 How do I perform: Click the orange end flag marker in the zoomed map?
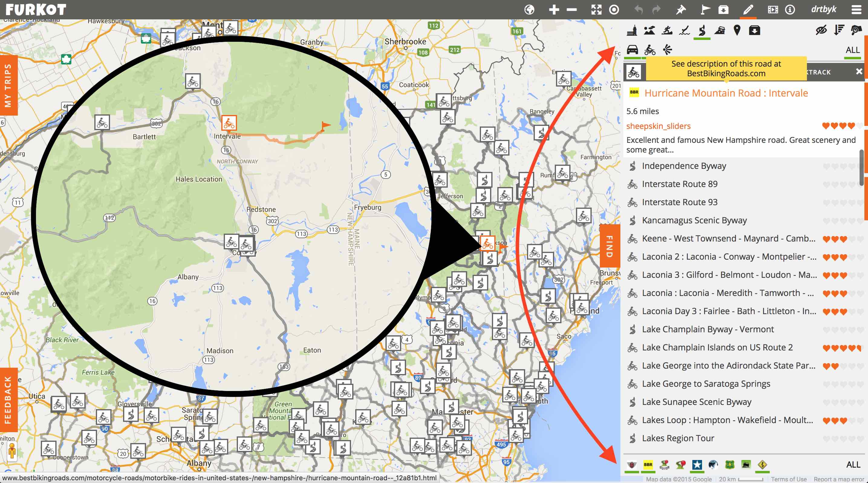pyautogui.click(x=325, y=126)
